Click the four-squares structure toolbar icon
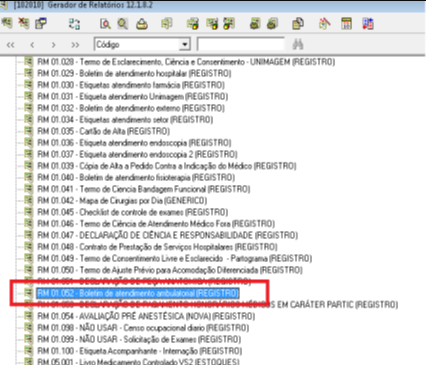This screenshot has width=426, height=365. (74, 24)
